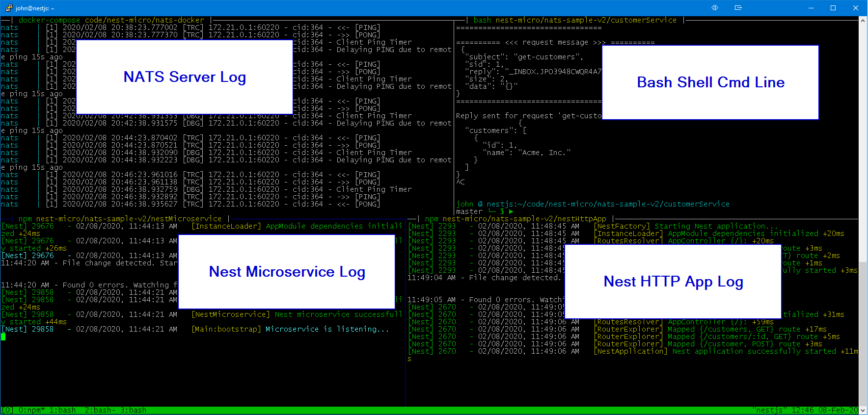Switch to tmux window 1:bash
The height and width of the screenshot is (415, 868).
(x=63, y=410)
